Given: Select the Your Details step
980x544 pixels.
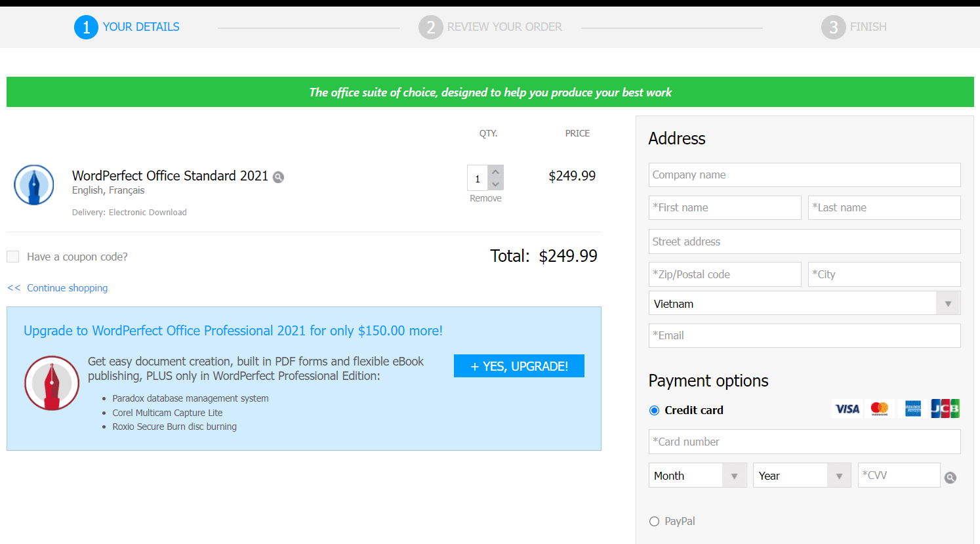Looking at the screenshot, I should point(127,28).
